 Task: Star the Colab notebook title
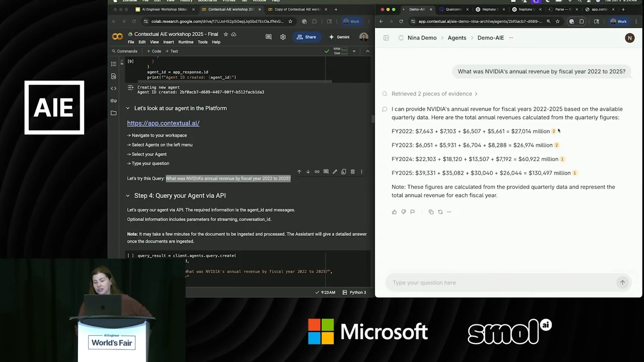pos(225,34)
